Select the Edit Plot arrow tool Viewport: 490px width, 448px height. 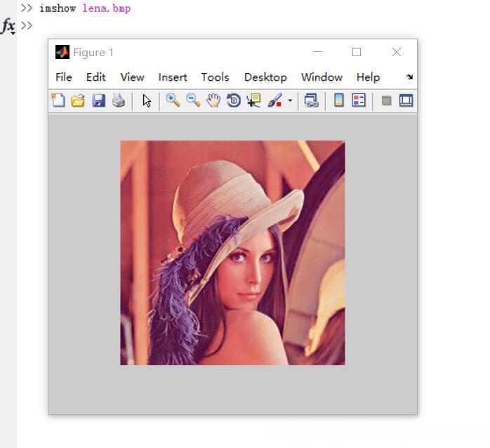147,101
